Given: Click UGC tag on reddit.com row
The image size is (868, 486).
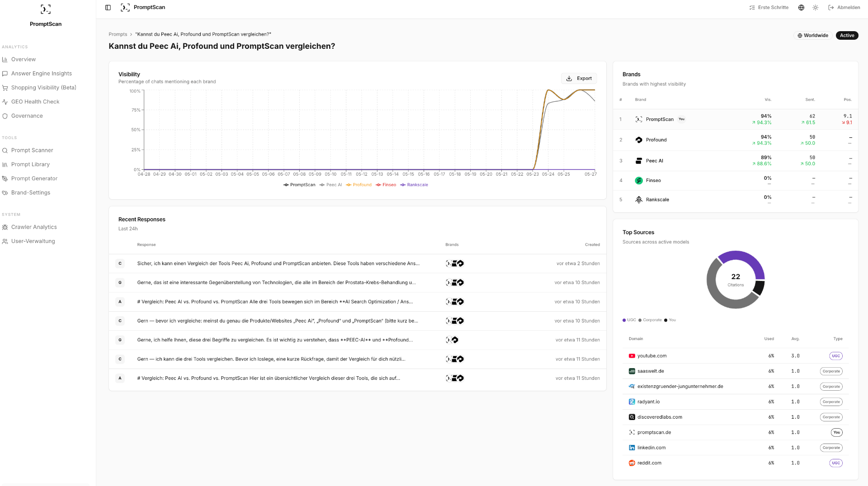Looking at the screenshot, I should (836, 463).
